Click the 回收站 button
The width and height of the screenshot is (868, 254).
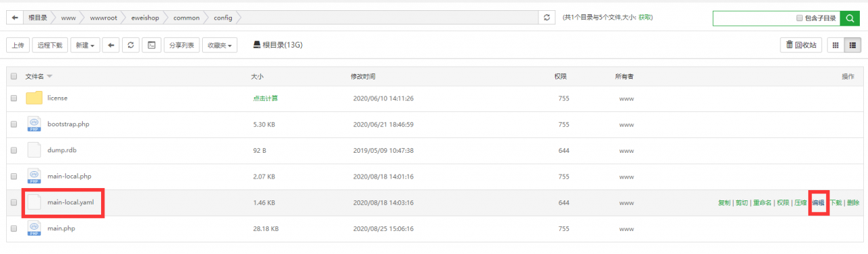tap(802, 46)
